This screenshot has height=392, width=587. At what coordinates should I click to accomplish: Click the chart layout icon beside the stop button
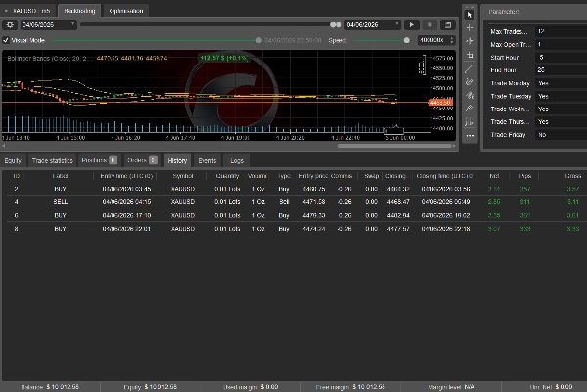(x=447, y=25)
